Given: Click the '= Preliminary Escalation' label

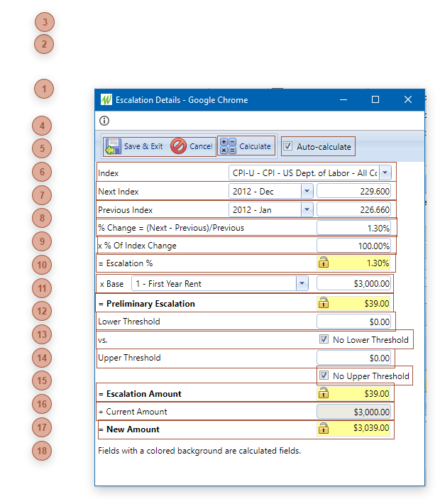Looking at the screenshot, I should pos(147,304).
